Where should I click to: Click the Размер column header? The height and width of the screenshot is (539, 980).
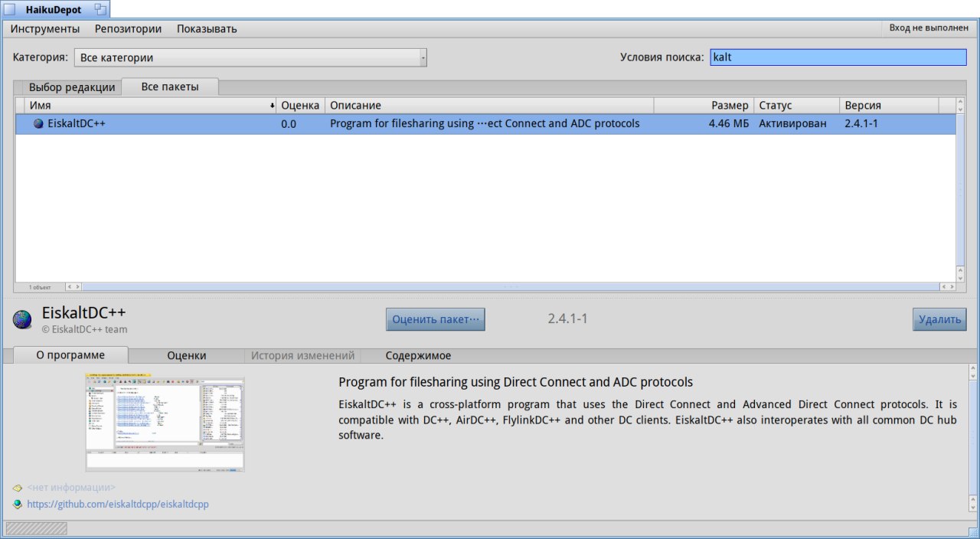tap(704, 105)
